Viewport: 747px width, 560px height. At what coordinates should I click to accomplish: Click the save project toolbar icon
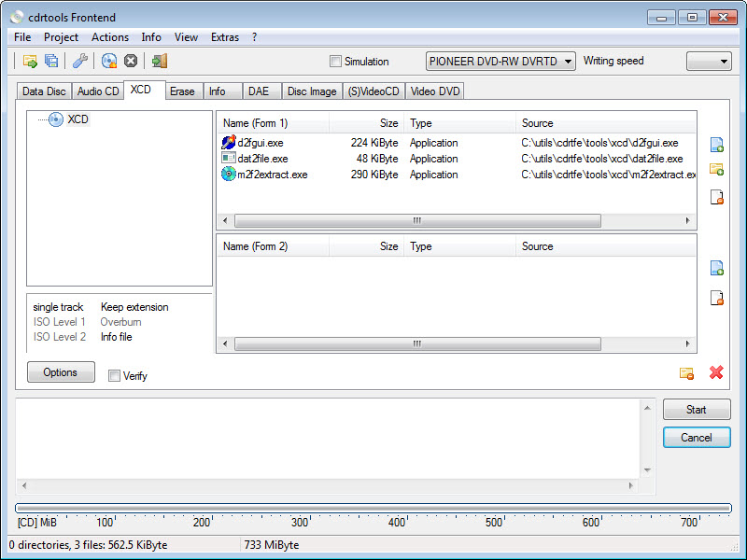coord(51,62)
